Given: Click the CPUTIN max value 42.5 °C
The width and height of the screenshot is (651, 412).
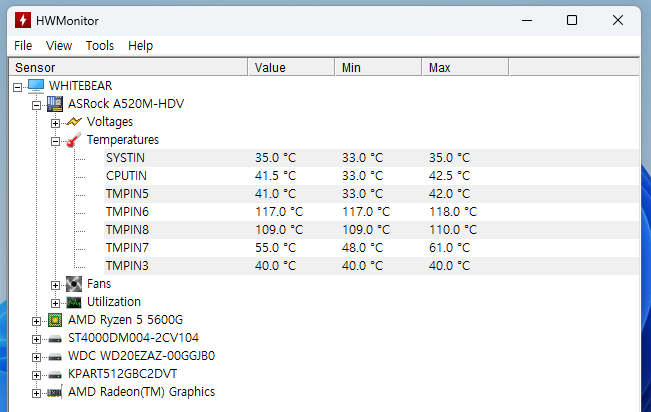Looking at the screenshot, I should click(449, 176).
